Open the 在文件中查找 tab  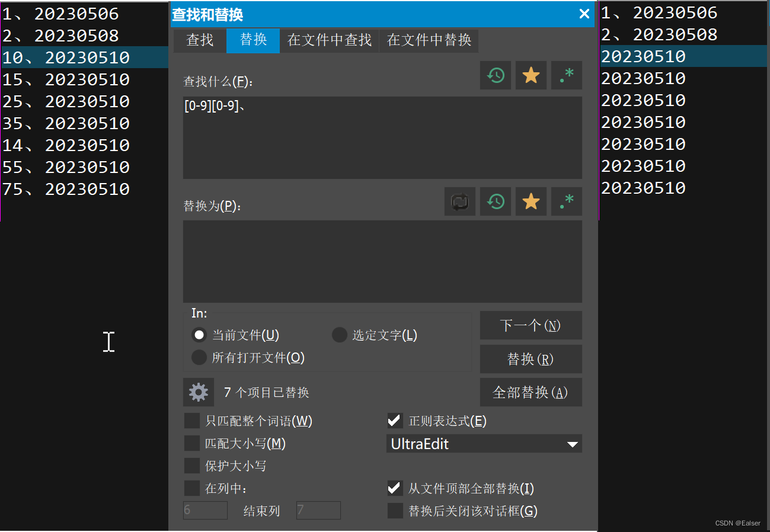coord(330,40)
